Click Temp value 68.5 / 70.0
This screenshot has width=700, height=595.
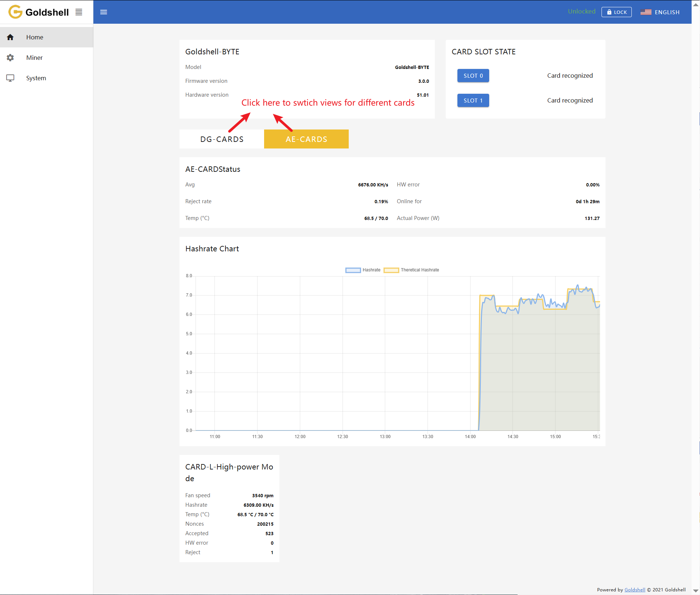(x=376, y=219)
